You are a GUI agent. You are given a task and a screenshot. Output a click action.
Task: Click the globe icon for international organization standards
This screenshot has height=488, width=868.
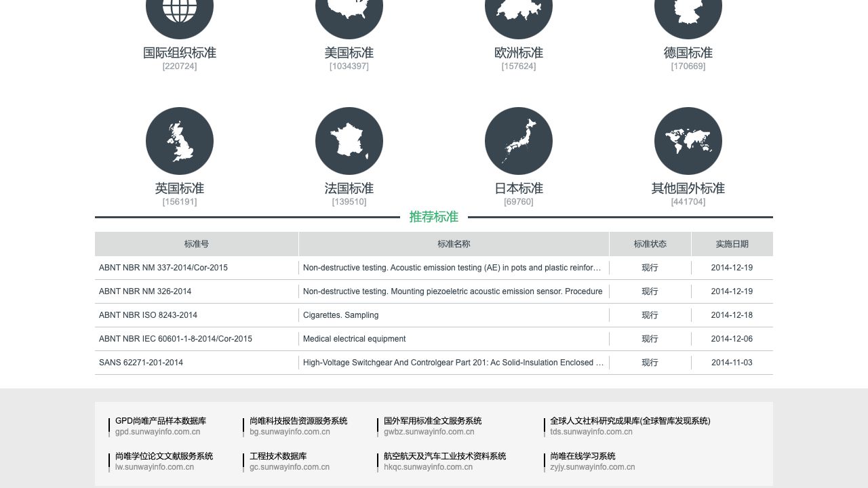[x=180, y=12]
